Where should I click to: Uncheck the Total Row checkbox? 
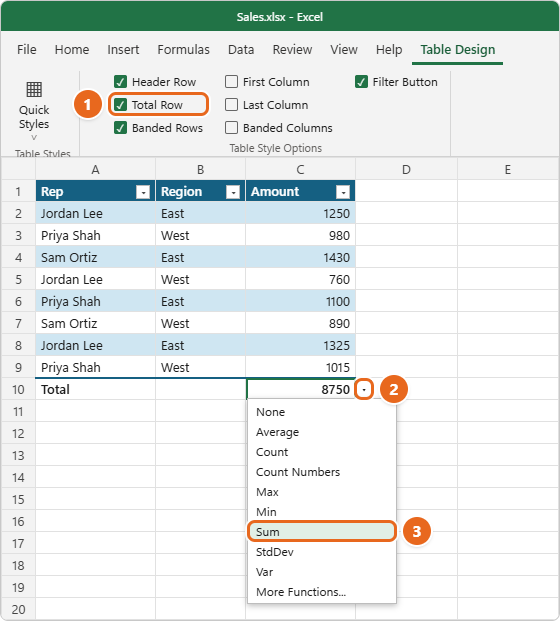120,105
